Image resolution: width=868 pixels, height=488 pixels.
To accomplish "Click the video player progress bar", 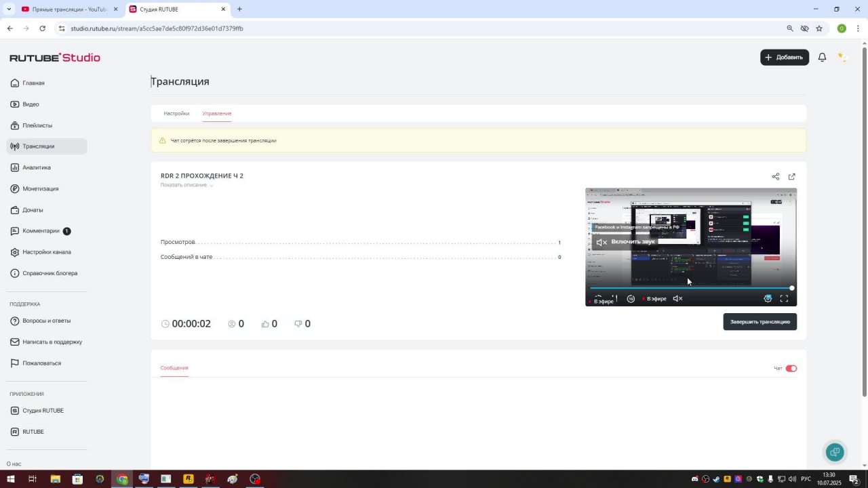I will pos(691,288).
